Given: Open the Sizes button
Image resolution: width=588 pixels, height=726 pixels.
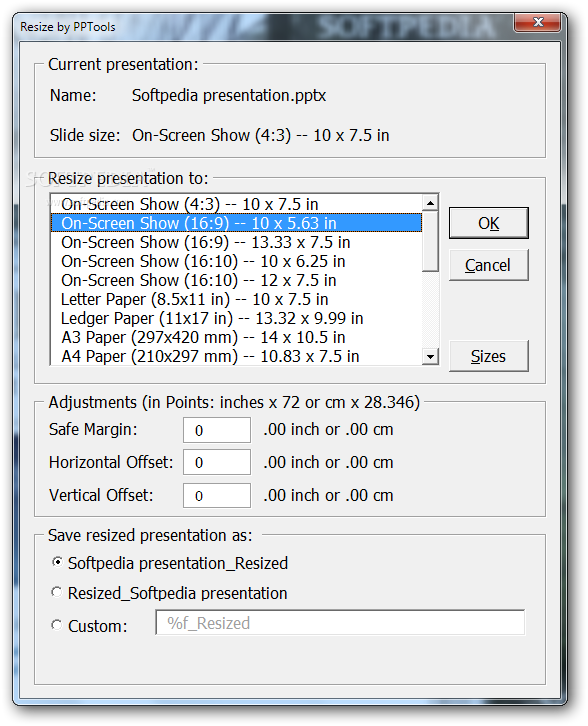Looking at the screenshot, I should pyautogui.click(x=488, y=356).
